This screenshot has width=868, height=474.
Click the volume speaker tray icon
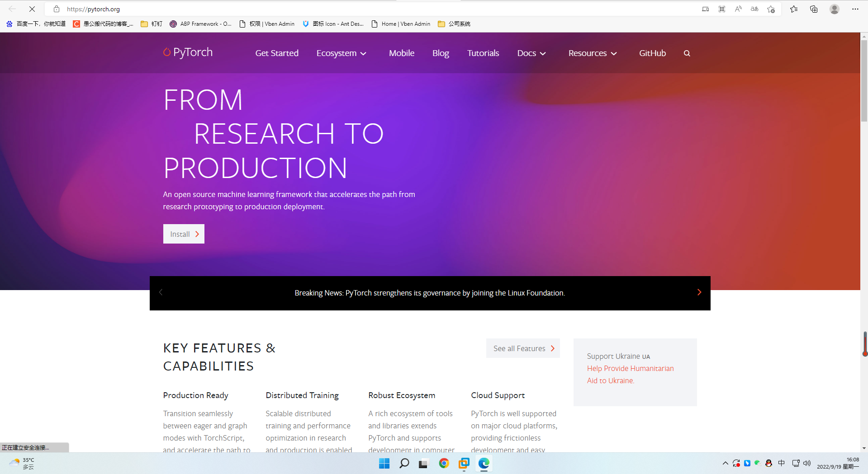[807, 463]
